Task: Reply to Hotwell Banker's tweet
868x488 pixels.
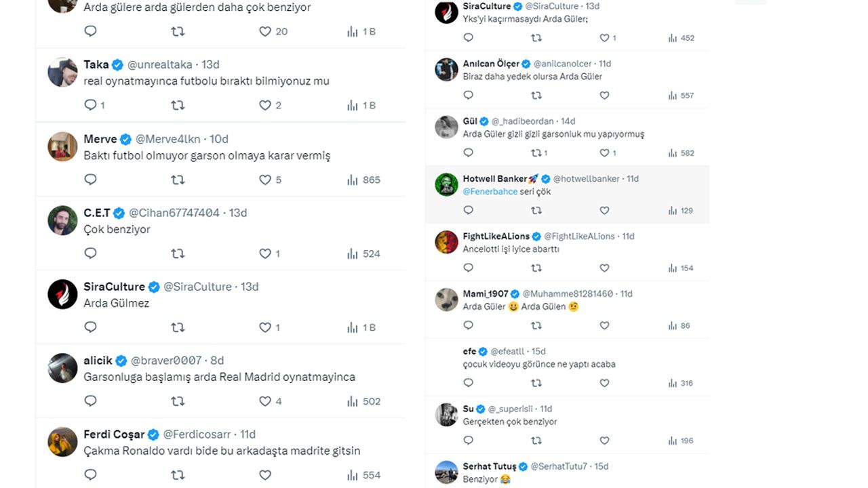Action: [x=468, y=211]
